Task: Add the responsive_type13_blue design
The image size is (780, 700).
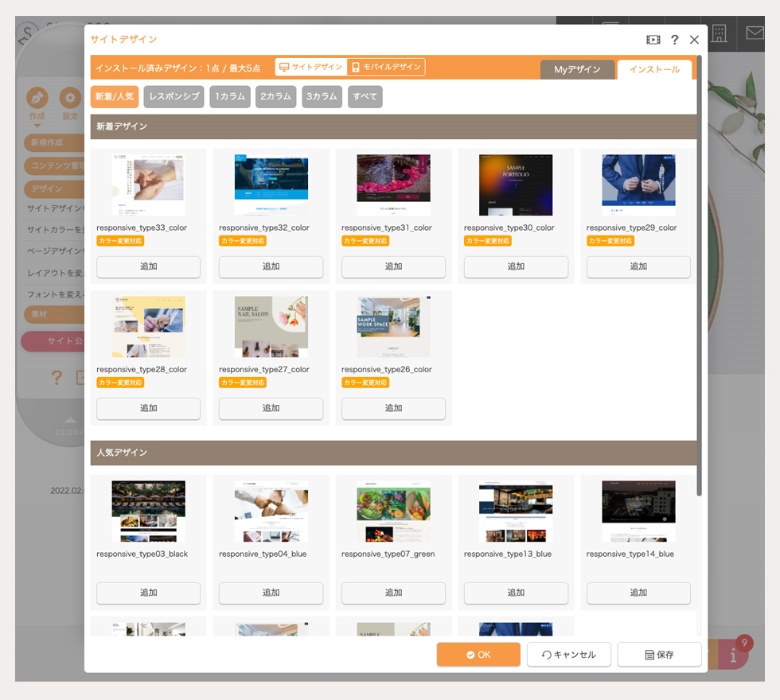Action: pyautogui.click(x=516, y=593)
